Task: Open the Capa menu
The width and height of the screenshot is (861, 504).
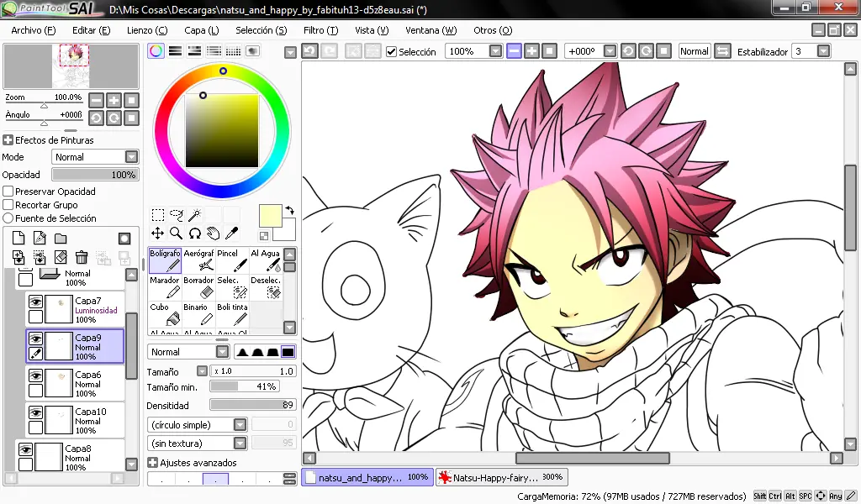Action: pyautogui.click(x=202, y=30)
